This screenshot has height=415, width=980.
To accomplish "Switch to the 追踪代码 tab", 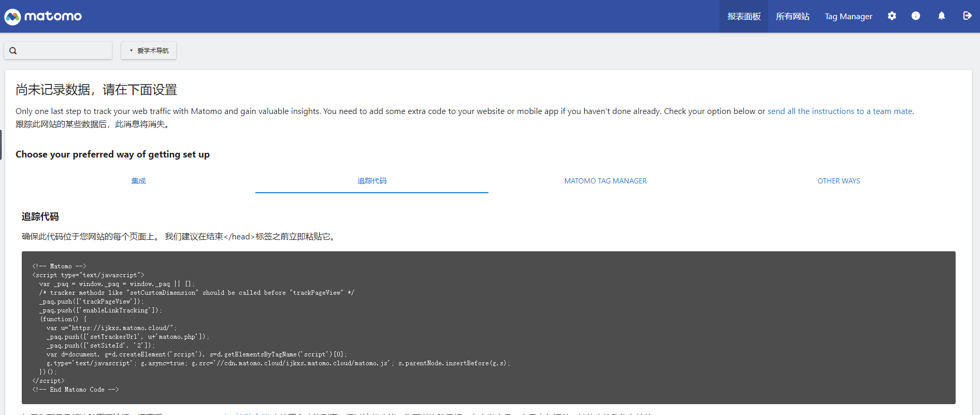I will click(x=372, y=181).
